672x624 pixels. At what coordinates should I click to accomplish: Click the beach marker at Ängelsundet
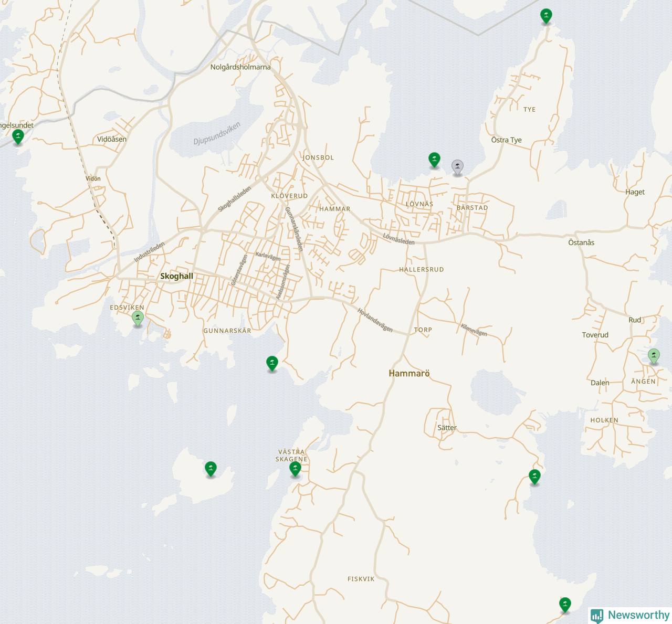click(18, 137)
